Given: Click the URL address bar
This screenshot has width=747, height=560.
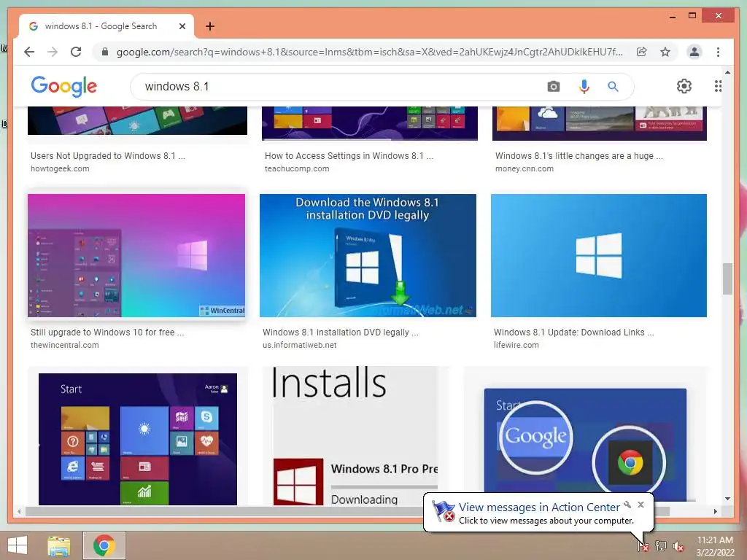Looking at the screenshot, I should point(370,52).
